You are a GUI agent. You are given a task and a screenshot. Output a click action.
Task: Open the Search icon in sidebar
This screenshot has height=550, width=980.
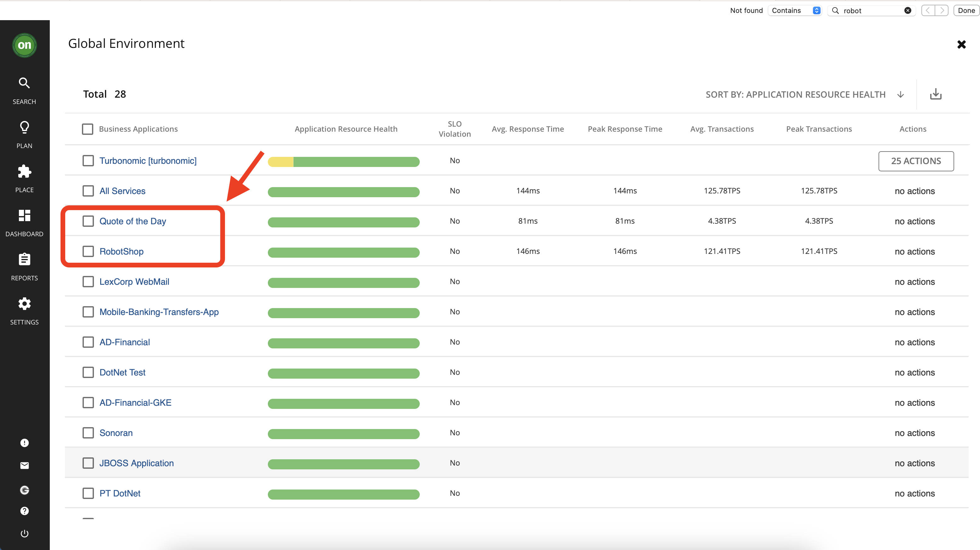pos(24,83)
